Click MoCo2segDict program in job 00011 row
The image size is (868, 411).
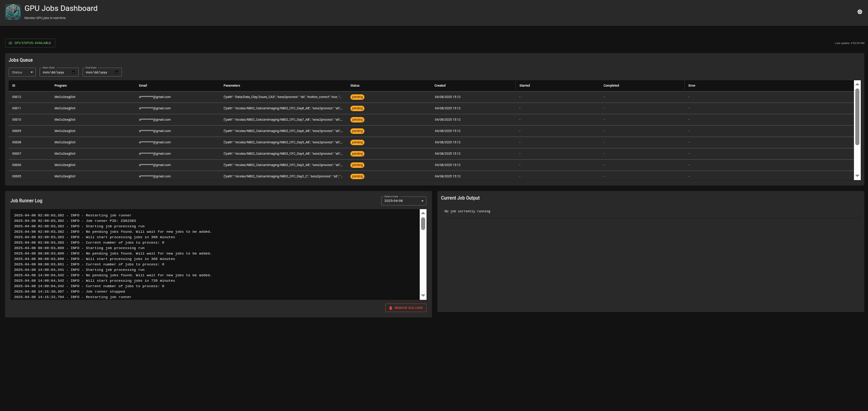[65, 108]
